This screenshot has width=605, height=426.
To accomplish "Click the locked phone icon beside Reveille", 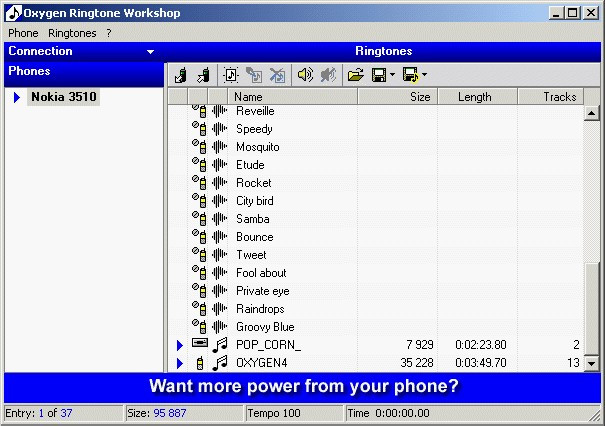I will point(199,111).
